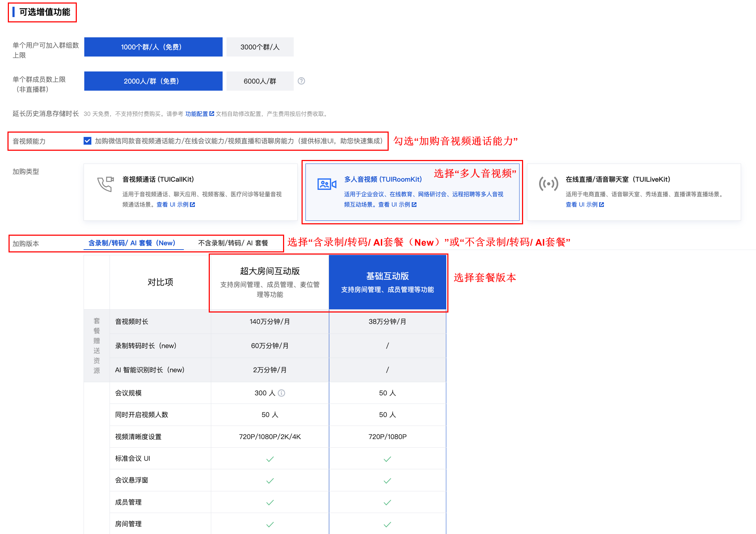
Task: Switch to 含录制/转码/ AI 套餐（New）tab
Action: [132, 243]
